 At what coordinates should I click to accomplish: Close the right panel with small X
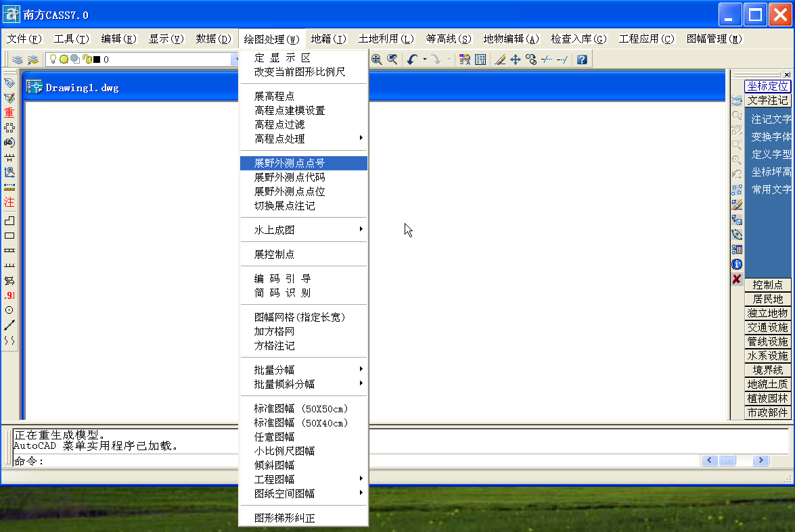787,74
